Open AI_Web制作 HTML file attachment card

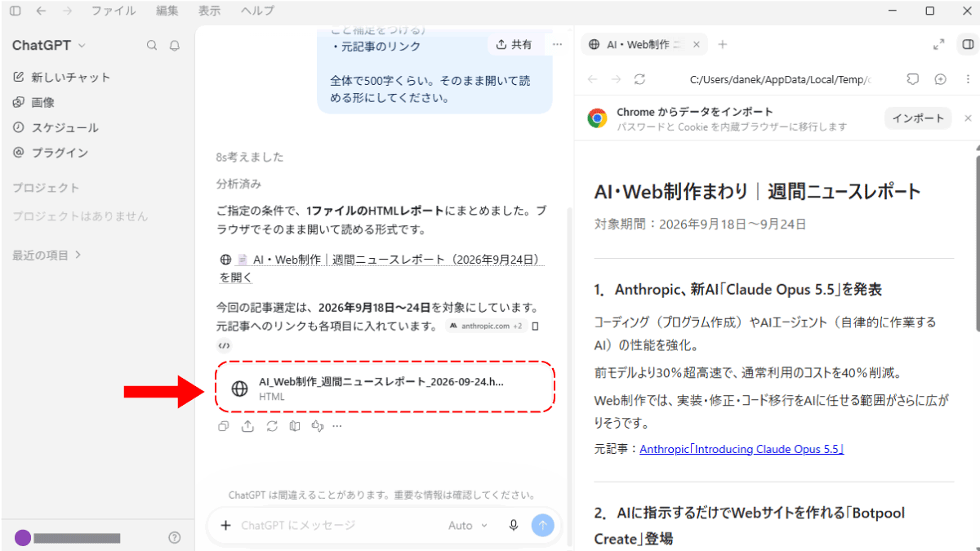click(385, 388)
